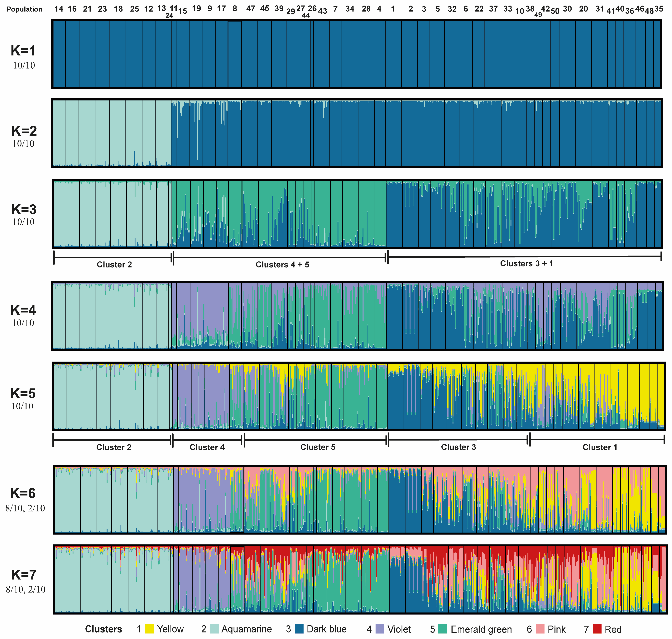
Task: Click the K=7 row label
Action: (x=24, y=575)
